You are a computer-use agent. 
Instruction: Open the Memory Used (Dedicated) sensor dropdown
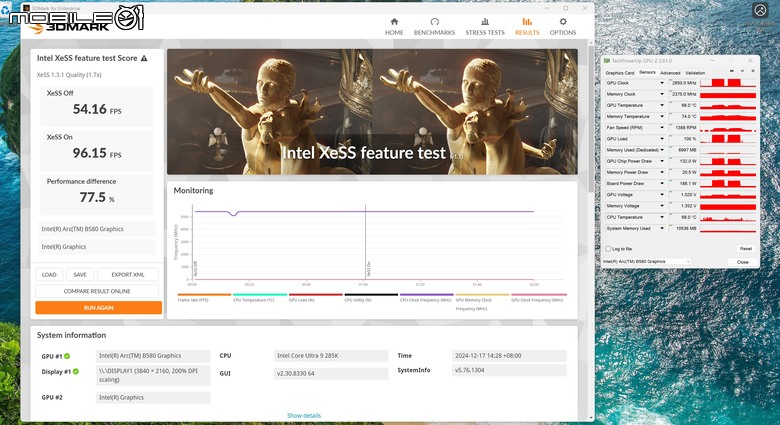click(662, 150)
